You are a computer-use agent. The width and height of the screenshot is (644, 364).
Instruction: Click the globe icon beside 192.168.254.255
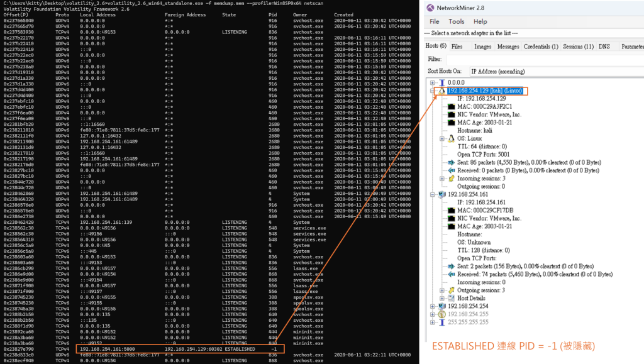(442, 314)
